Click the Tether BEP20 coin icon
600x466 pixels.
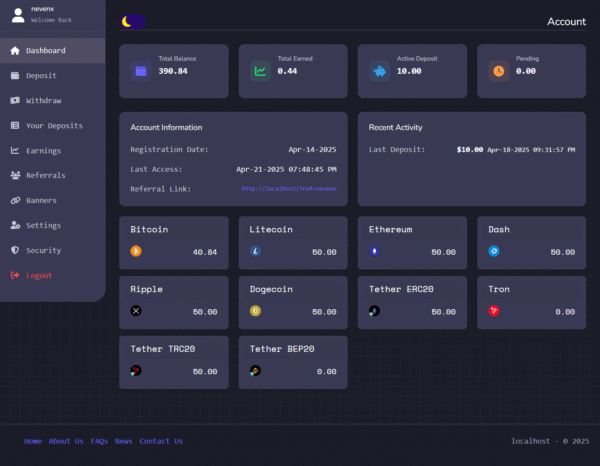pyautogui.click(x=255, y=371)
